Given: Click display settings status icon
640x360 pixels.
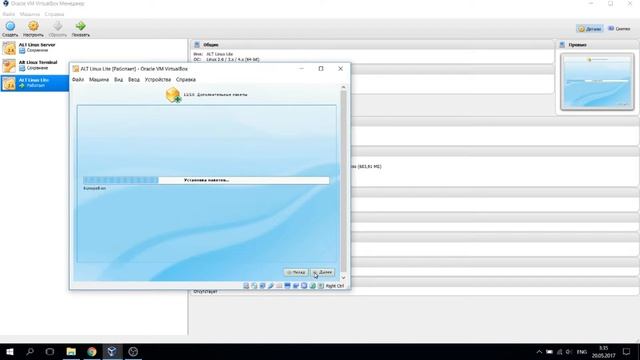Looking at the screenshot, I should click(x=287, y=286).
